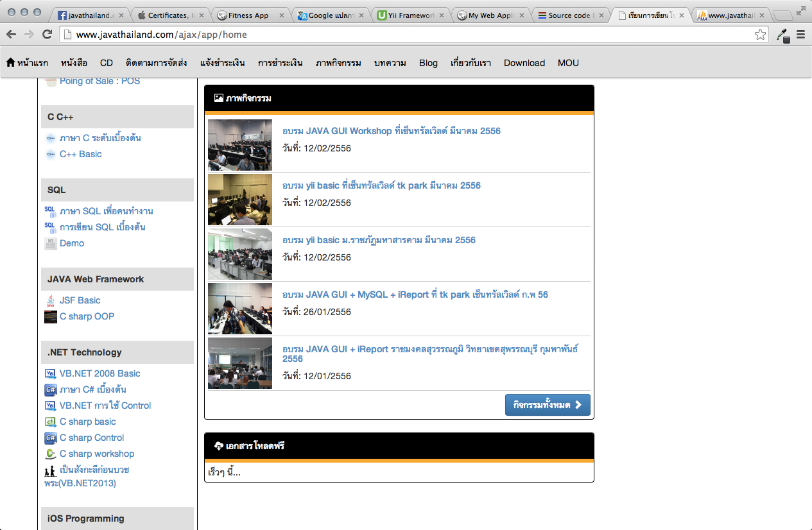
Task: Click the icon beside C sharp workshop
Action: tap(51, 454)
